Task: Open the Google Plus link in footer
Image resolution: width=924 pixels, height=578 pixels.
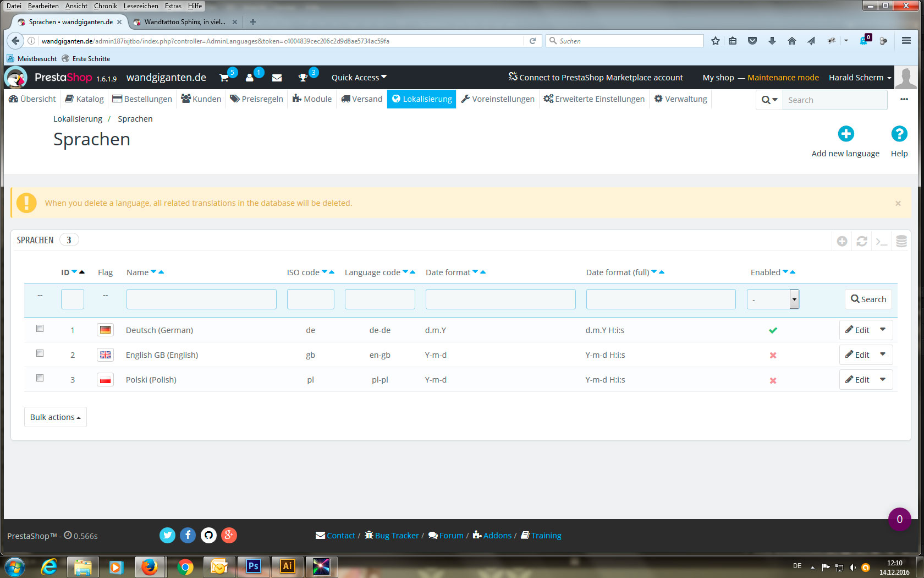Action: (x=229, y=535)
